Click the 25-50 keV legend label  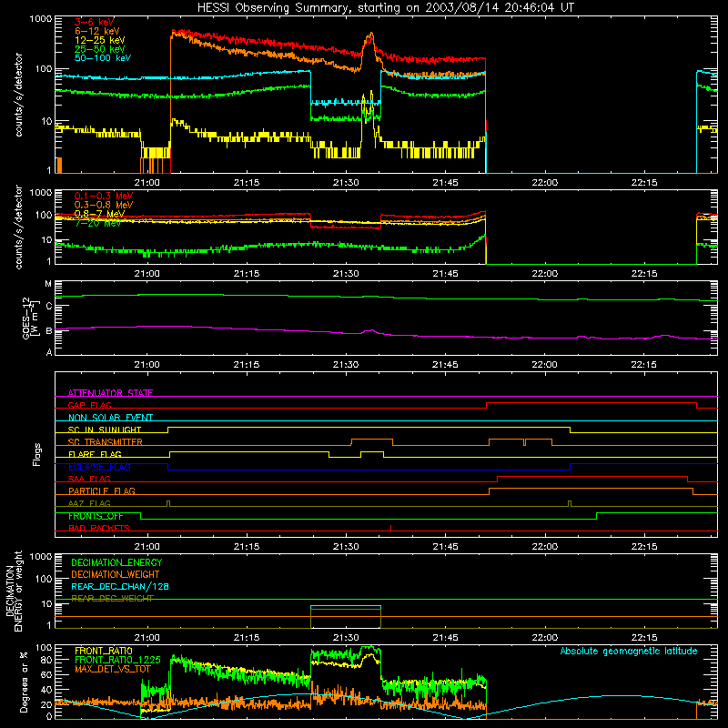[100, 49]
